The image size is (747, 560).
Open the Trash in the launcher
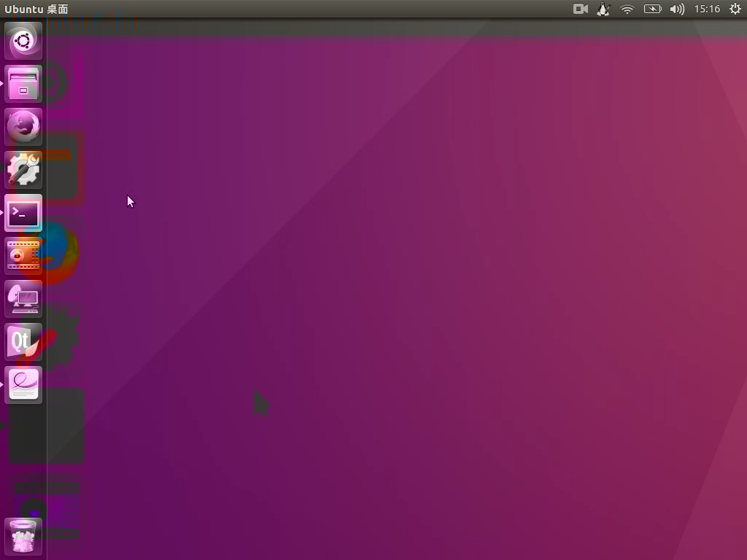(x=23, y=537)
